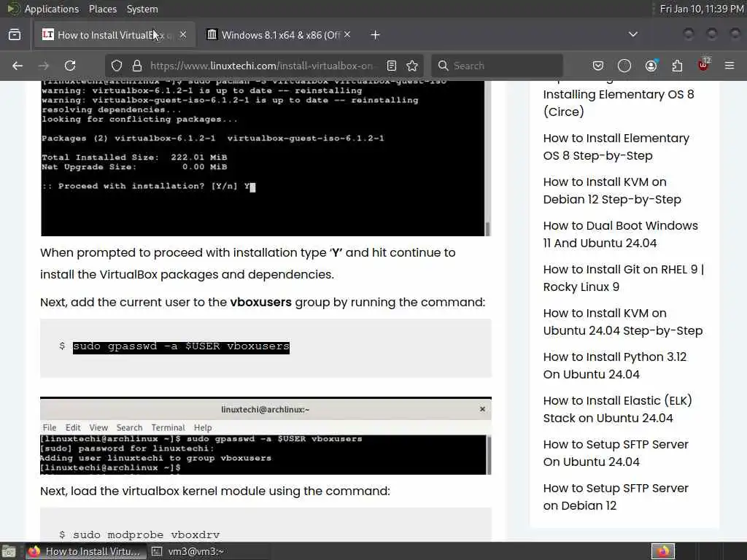Open Firefox View recent browsing icon

(15, 35)
